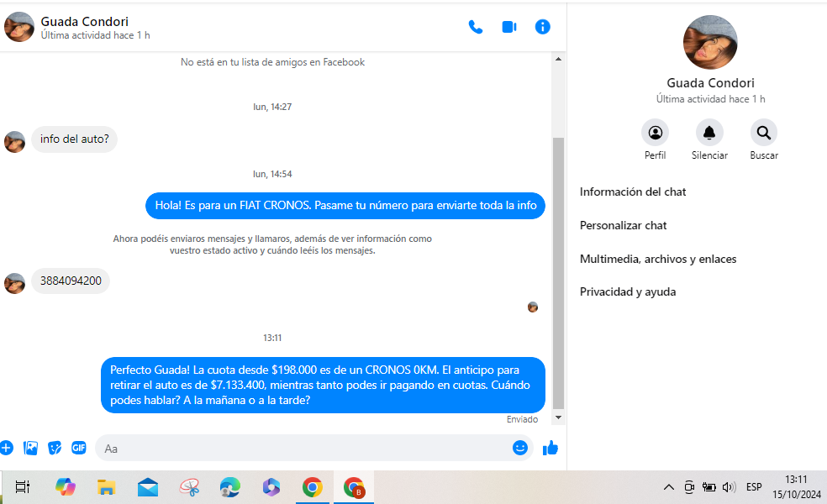Image resolution: width=827 pixels, height=504 pixels.
Task: Start a voice call with Guada Condori
Action: (x=475, y=27)
